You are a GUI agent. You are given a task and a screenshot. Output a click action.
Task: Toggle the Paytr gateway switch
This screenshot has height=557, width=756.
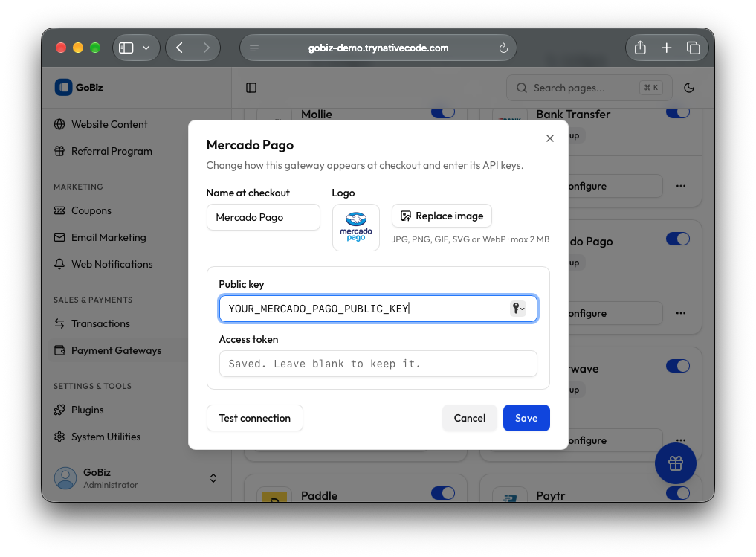(x=678, y=493)
